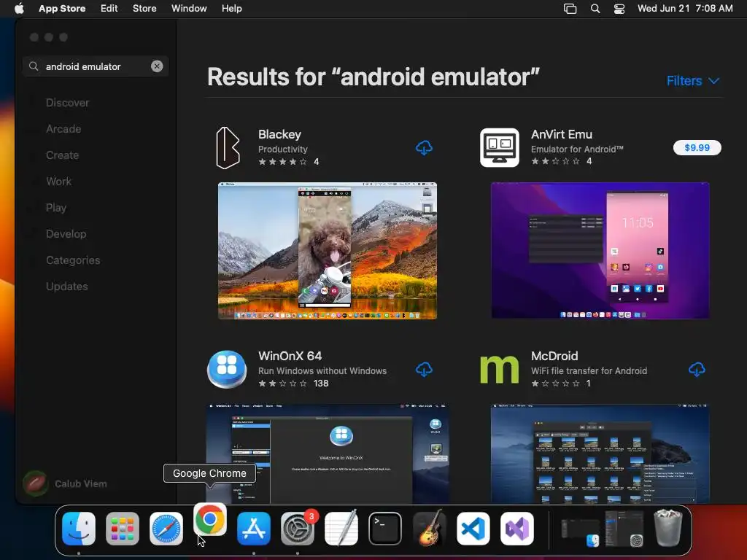This screenshot has height=560, width=747.
Task: View the AnVirt Emu screenshot preview
Action: click(600, 251)
